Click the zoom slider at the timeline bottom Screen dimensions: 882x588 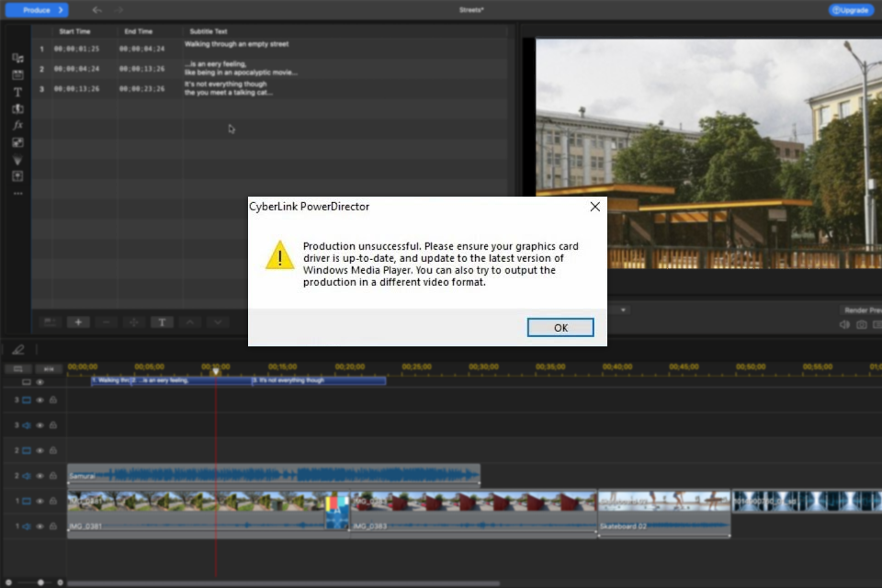point(40,582)
